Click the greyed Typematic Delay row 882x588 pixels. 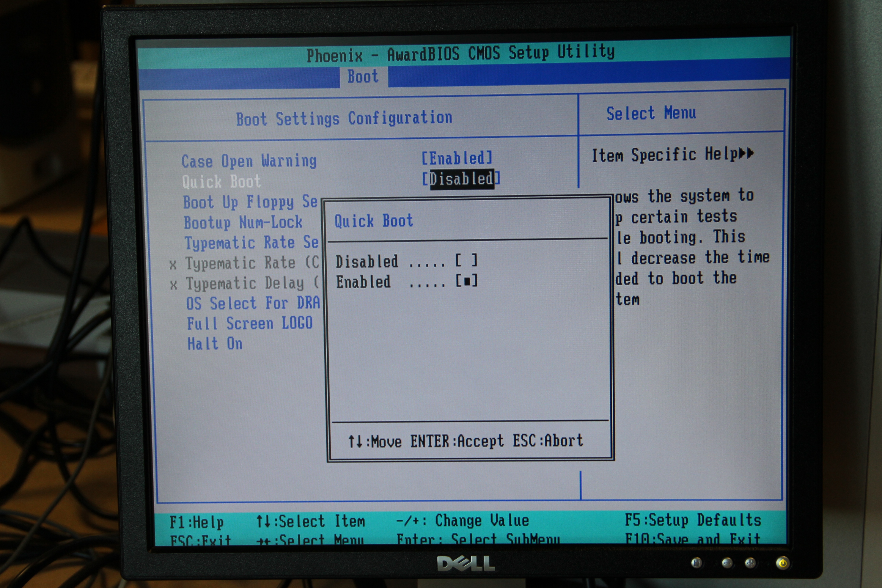(245, 284)
